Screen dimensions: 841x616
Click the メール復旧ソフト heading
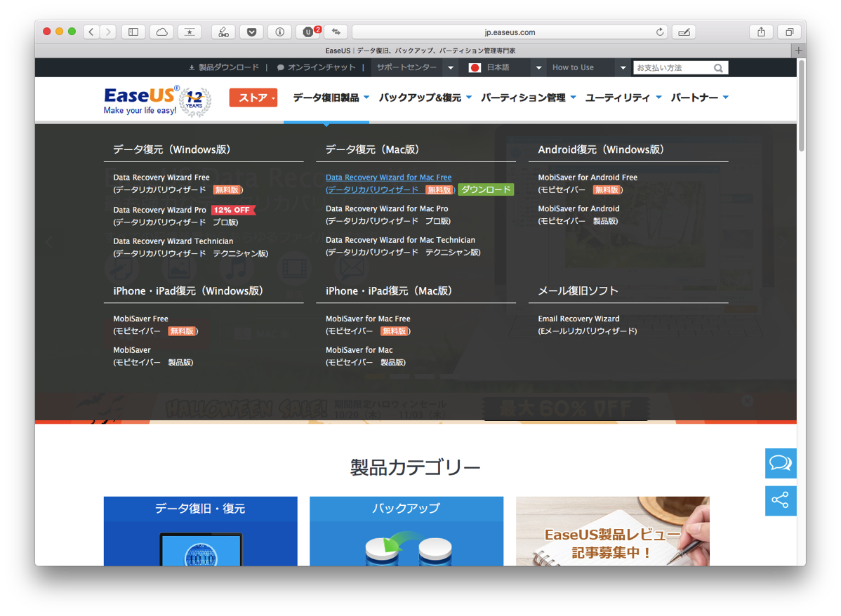578,290
